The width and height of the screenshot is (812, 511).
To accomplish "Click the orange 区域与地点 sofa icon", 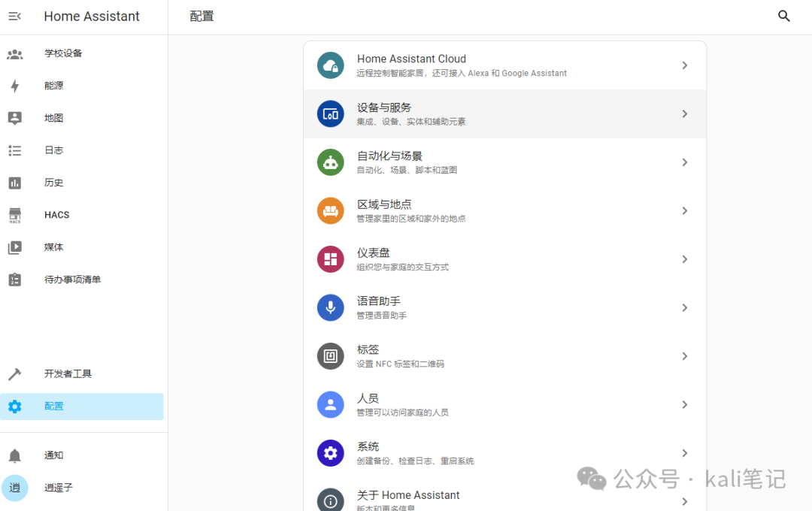I will [330, 210].
